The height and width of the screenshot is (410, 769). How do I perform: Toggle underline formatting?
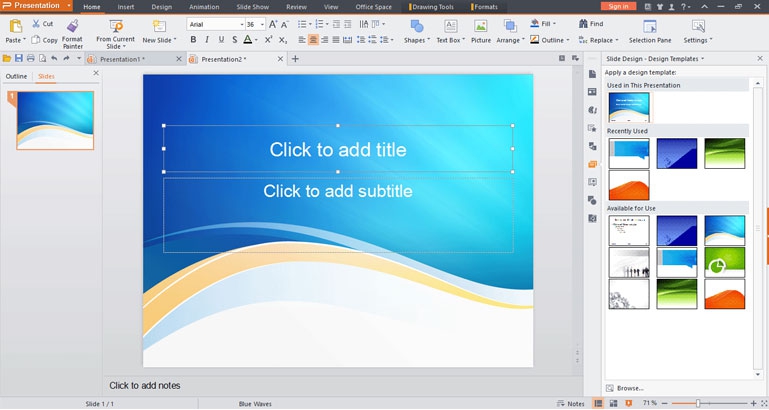(221, 40)
